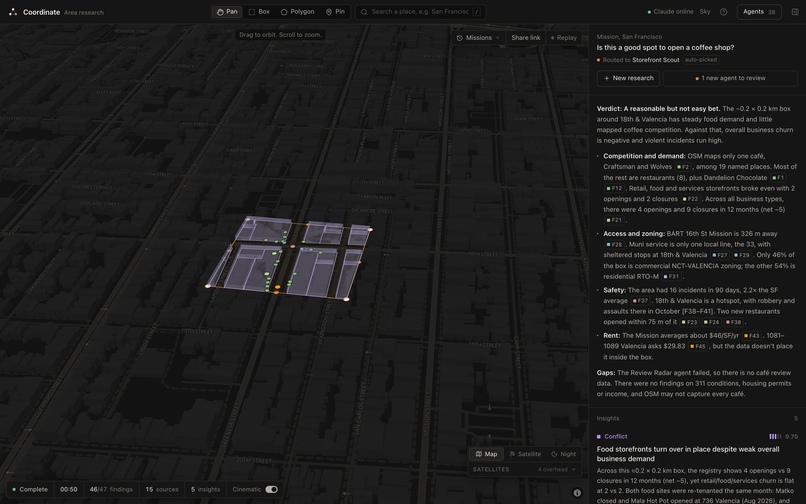Open citation tag F22
Viewport: 806px width, 504px height.
(x=690, y=200)
